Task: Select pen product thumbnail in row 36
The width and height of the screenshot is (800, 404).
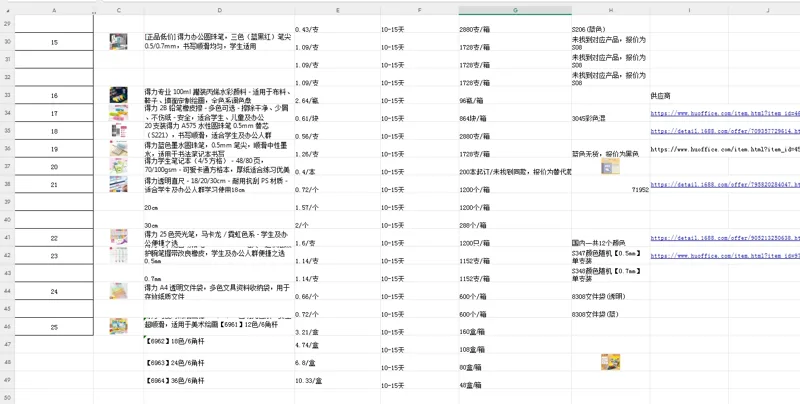Action: [x=118, y=148]
